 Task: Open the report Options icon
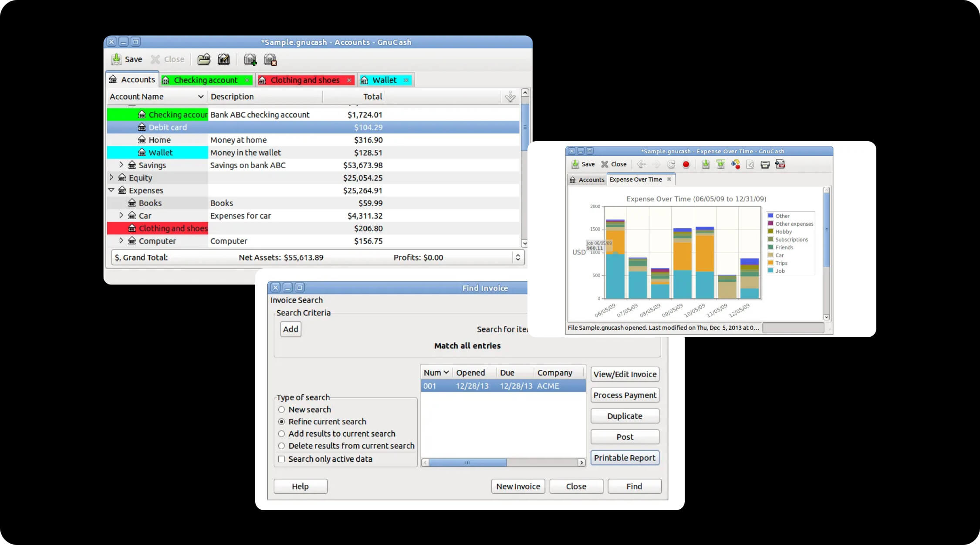click(736, 164)
